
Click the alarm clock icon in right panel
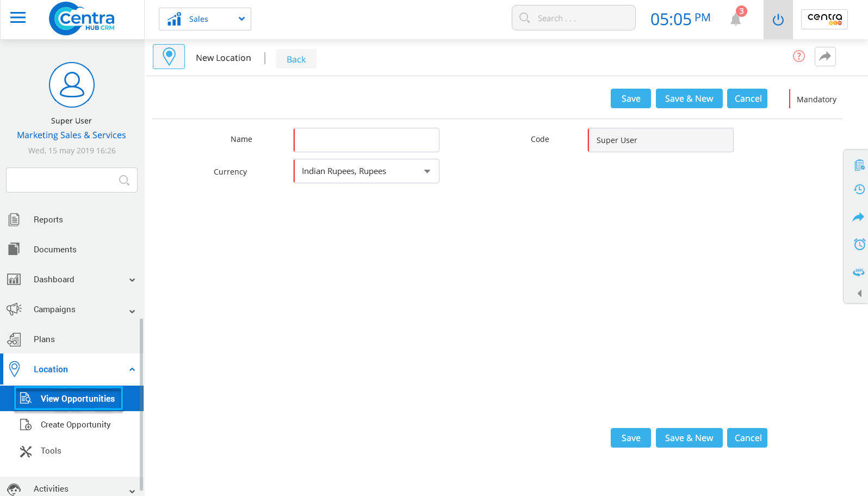(x=859, y=244)
